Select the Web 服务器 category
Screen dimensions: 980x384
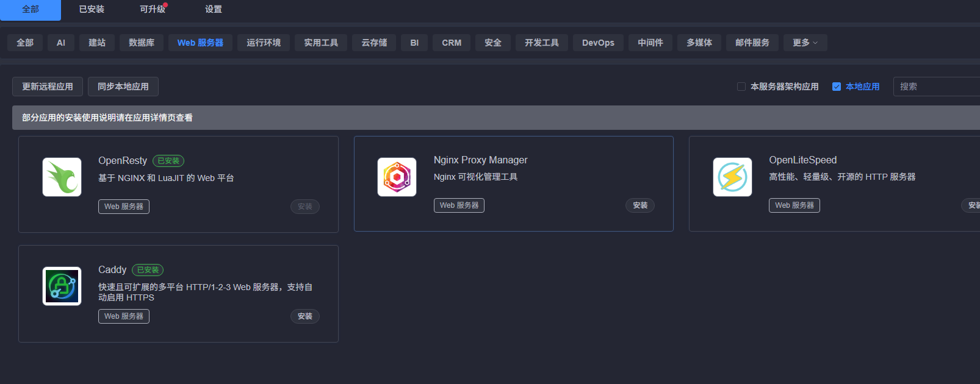[200, 43]
